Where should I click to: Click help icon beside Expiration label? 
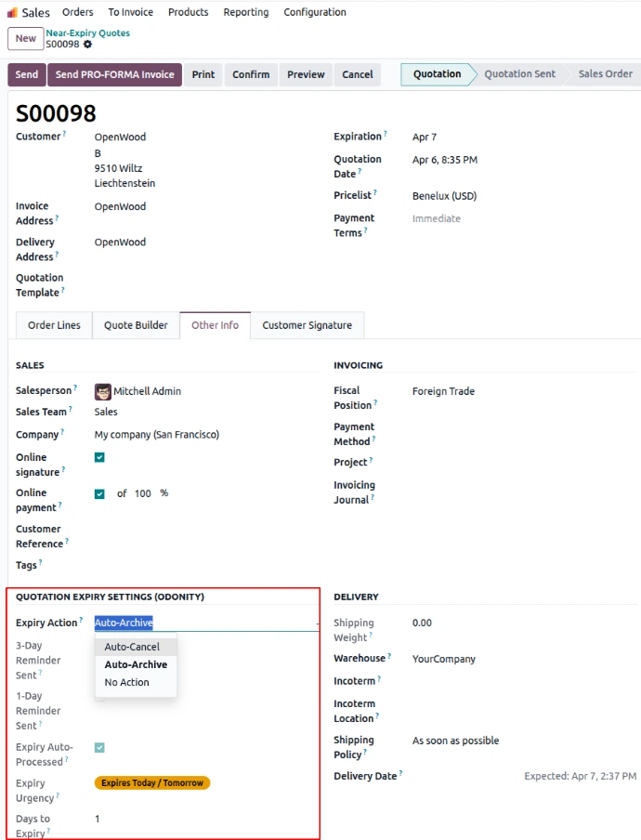386,135
